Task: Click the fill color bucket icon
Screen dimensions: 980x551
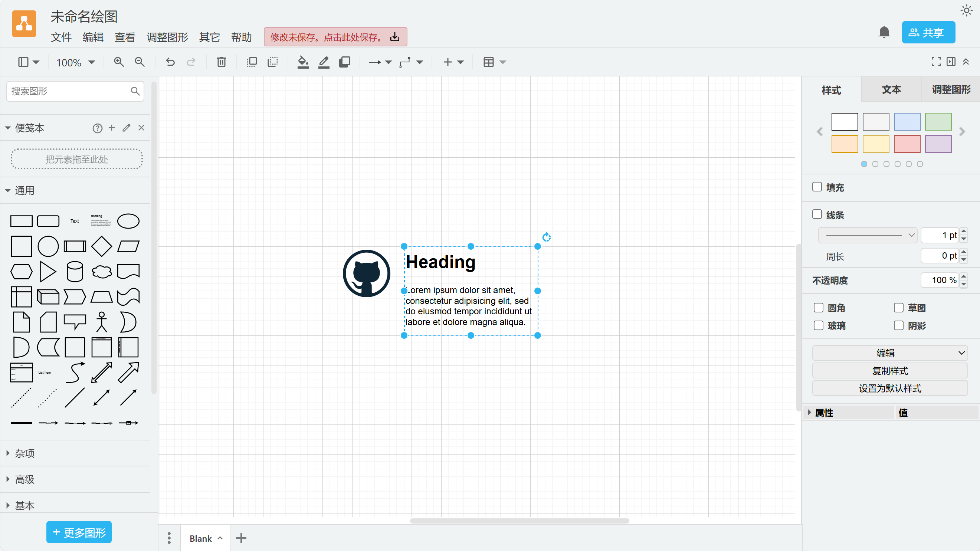Action: click(303, 62)
